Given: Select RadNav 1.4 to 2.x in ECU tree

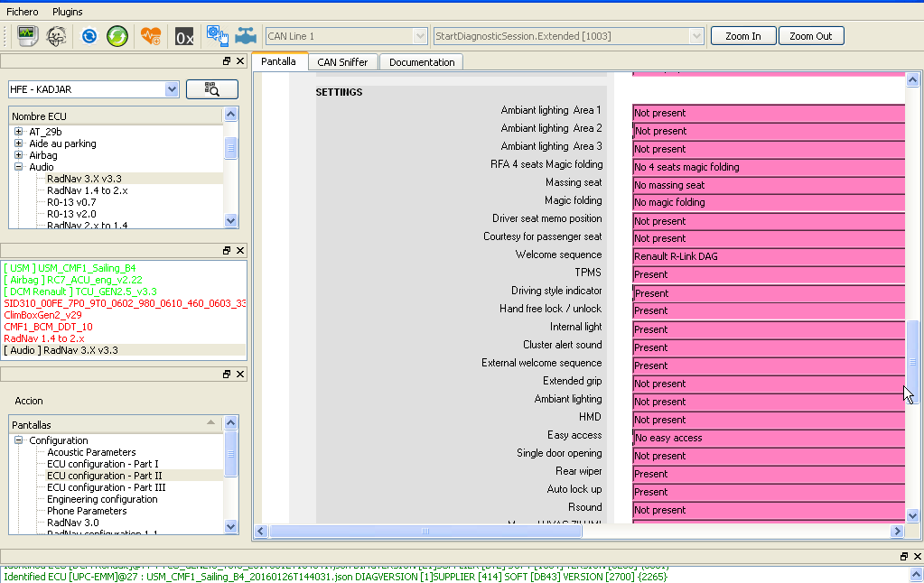Looking at the screenshot, I should pyautogui.click(x=88, y=190).
